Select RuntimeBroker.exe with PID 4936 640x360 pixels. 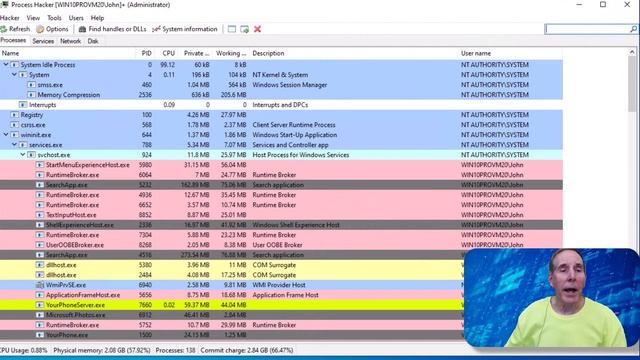point(281,195)
